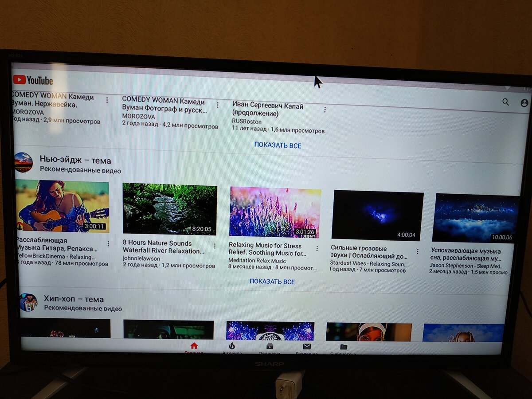The height and width of the screenshot is (399, 532).
Task: Open options for 8 Hours Nature Sounds
Action: (x=215, y=246)
